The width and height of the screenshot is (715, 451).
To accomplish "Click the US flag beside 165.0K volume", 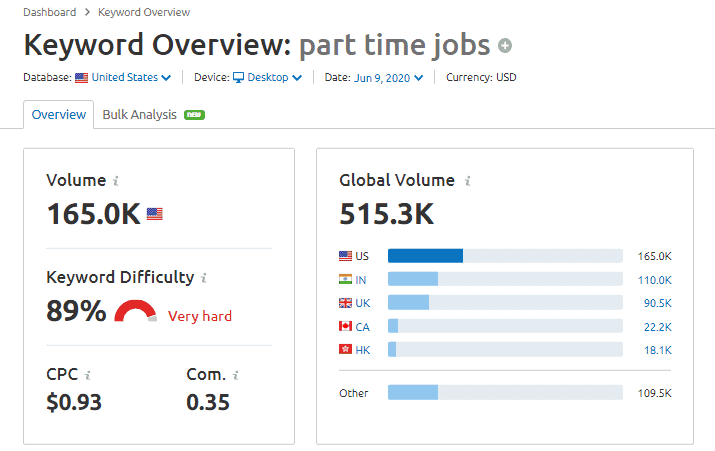I will pos(154,213).
